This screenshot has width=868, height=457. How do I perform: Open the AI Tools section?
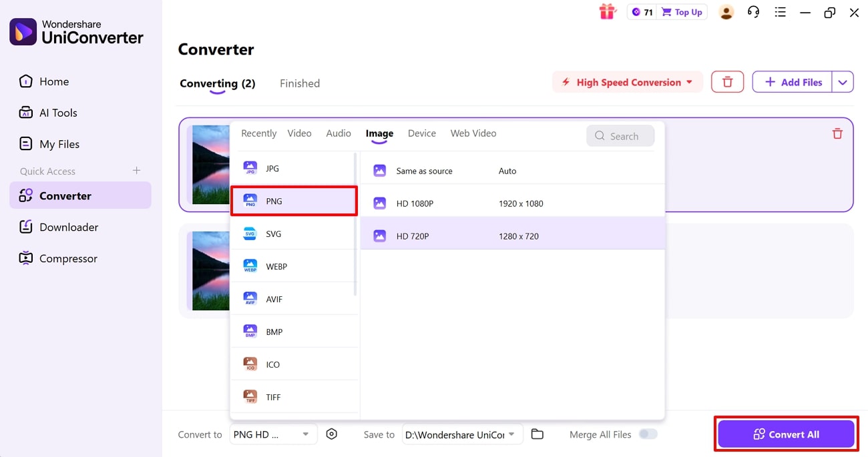56,112
